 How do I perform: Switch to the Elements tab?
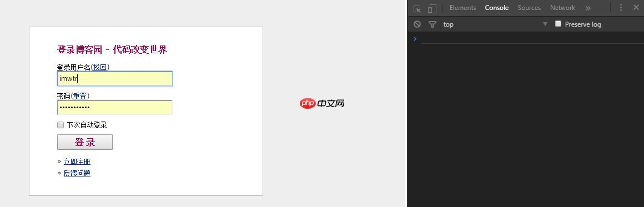[x=462, y=8]
